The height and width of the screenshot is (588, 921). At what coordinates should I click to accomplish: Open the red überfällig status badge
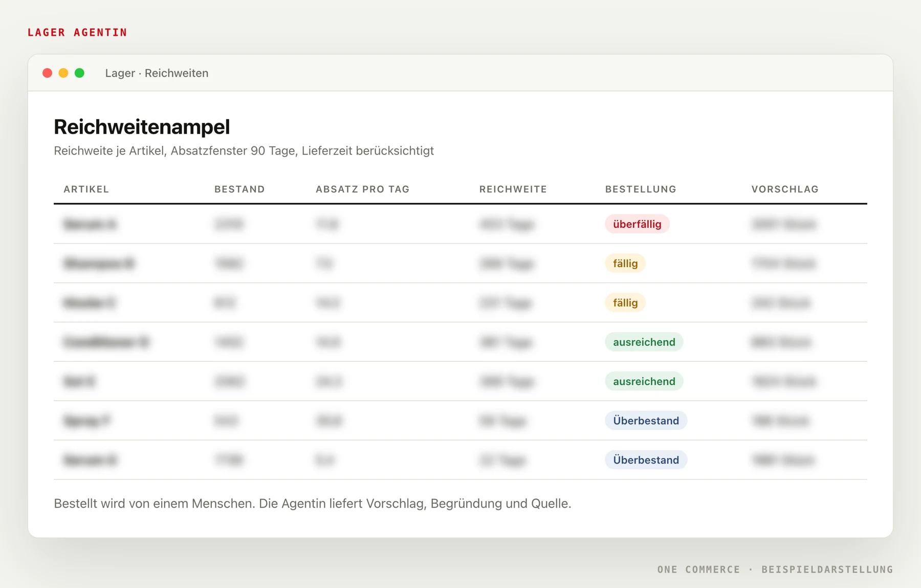(x=637, y=224)
